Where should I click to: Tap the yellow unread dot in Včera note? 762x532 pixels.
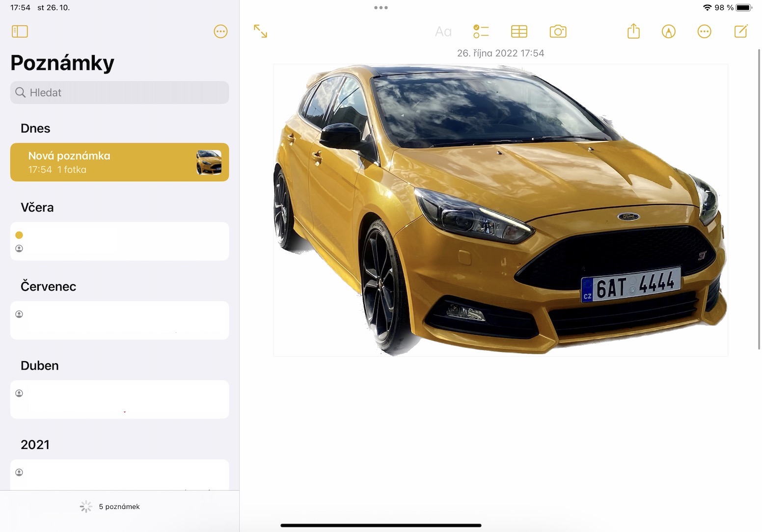[19, 235]
